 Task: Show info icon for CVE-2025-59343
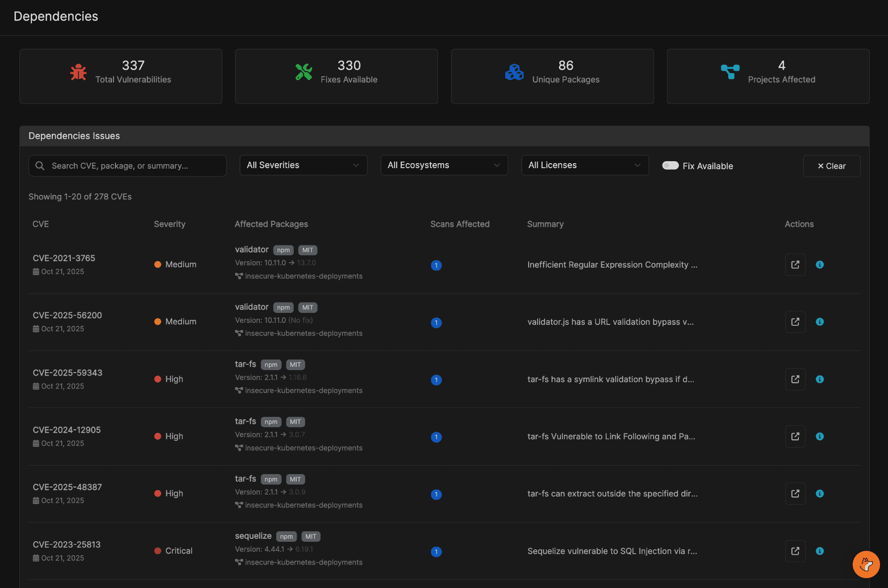(819, 379)
